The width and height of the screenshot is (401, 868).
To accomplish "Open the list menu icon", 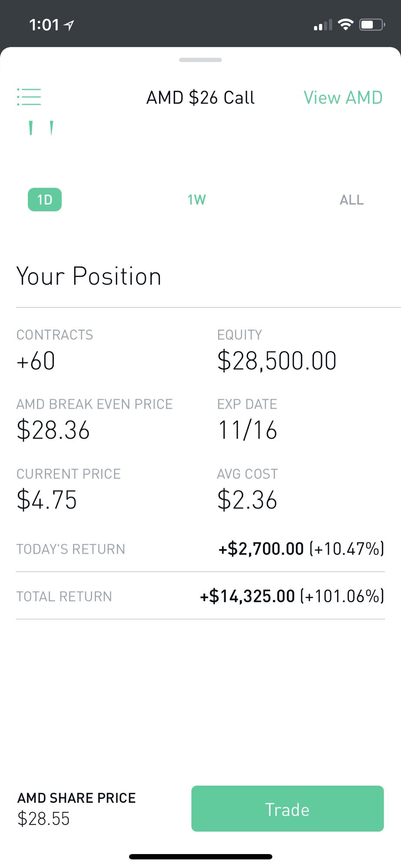I will (x=29, y=97).
